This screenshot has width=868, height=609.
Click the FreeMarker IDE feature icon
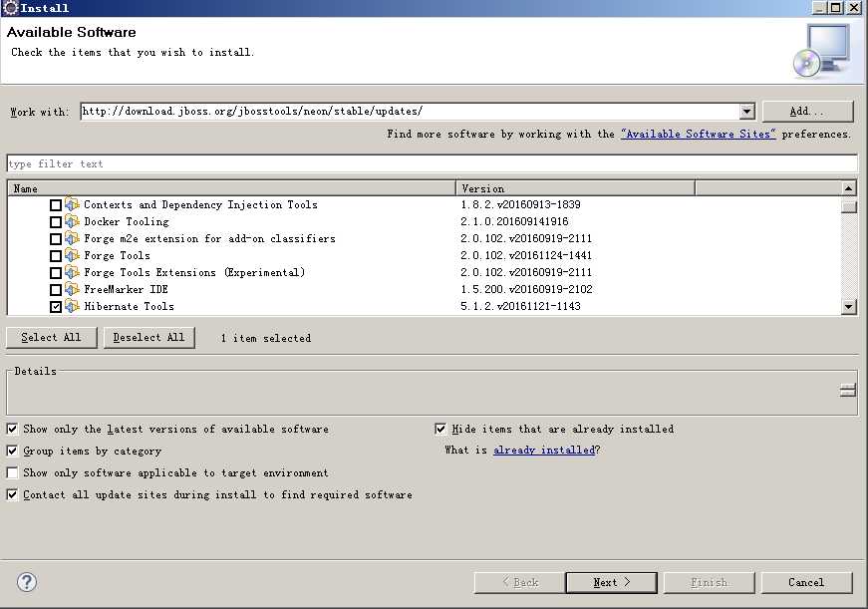click(72, 289)
